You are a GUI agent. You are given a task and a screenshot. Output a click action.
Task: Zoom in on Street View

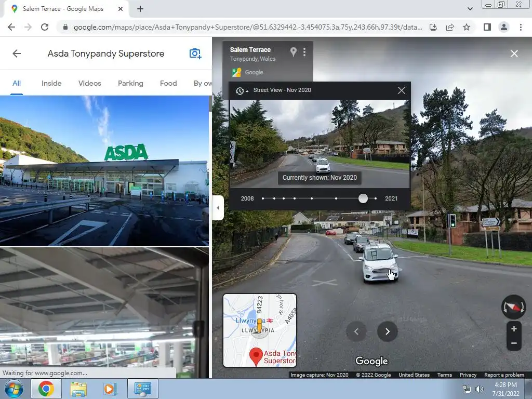click(x=514, y=329)
